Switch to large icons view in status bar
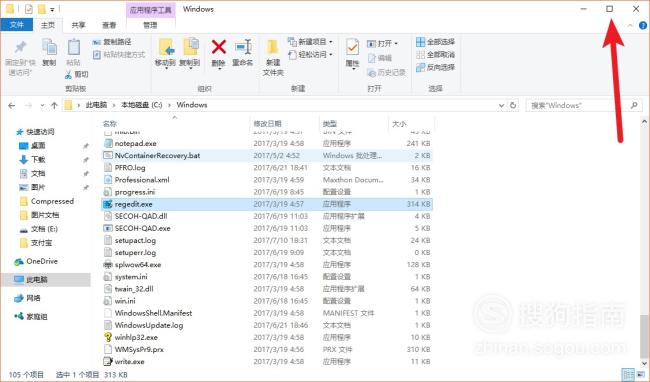The image size is (650, 382). 640,374
